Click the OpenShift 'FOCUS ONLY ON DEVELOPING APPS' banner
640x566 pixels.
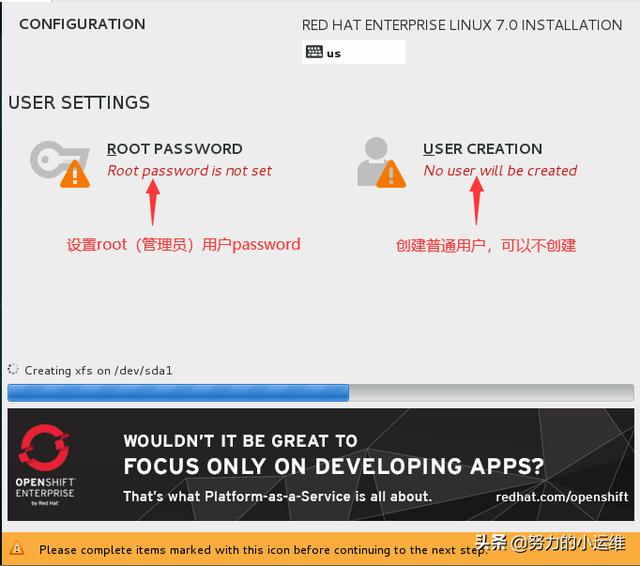(x=320, y=465)
